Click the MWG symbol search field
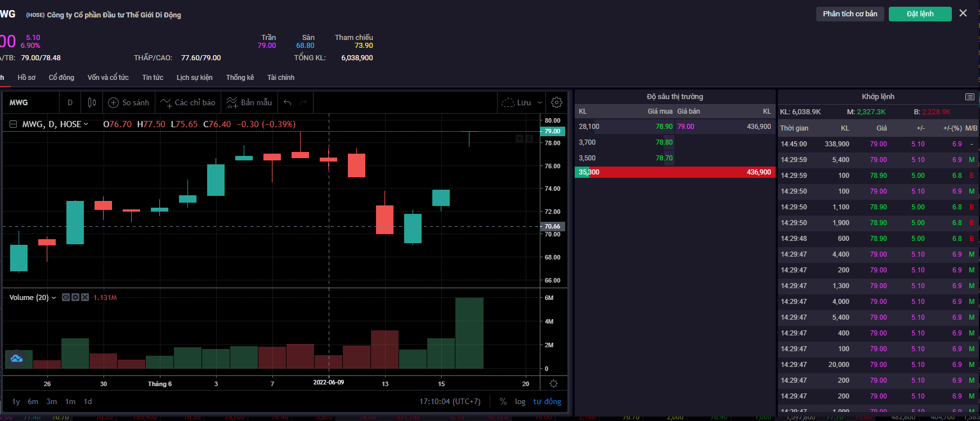The height and width of the screenshot is (421, 980). tap(31, 102)
